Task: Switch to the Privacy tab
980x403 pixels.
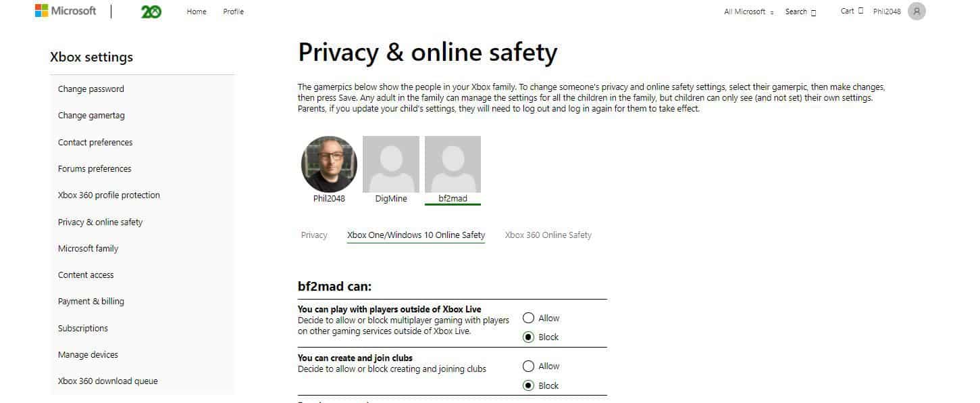Action: (314, 235)
